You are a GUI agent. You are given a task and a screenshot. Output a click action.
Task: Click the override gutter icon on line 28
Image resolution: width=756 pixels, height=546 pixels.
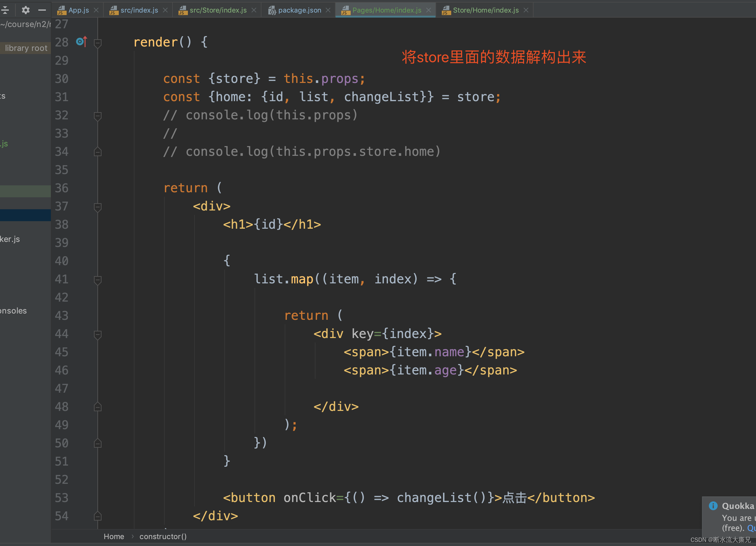pyautogui.click(x=82, y=42)
